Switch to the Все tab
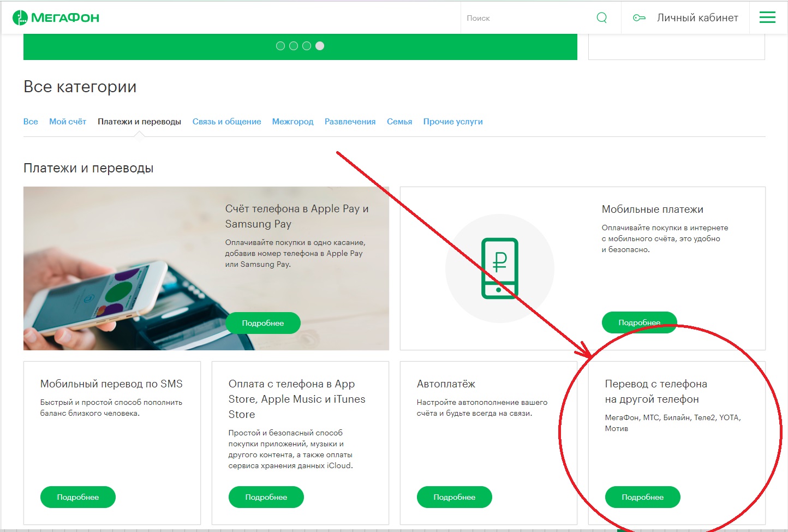788x532 pixels. point(31,122)
